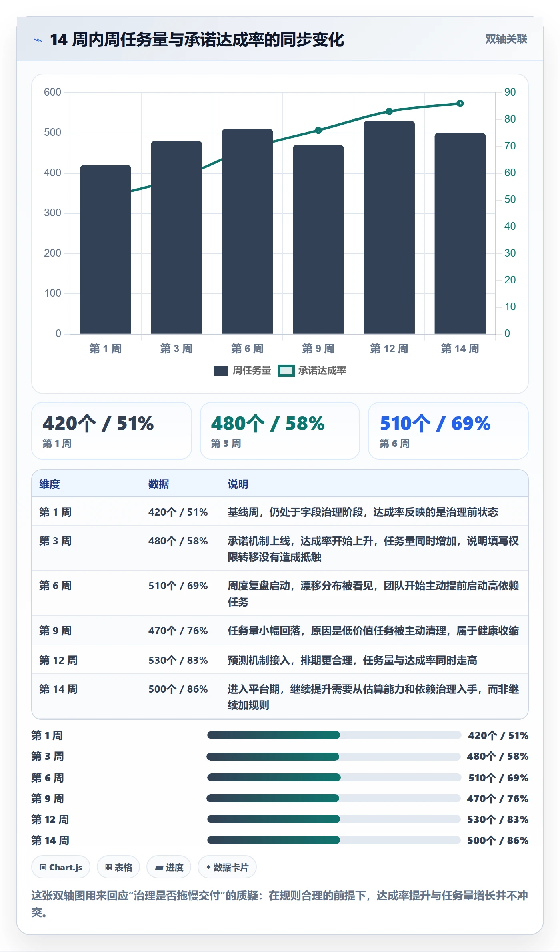Image resolution: width=560 pixels, height=952 pixels.
Task: Select the 数据卡片 tag chip
Action: 227,867
